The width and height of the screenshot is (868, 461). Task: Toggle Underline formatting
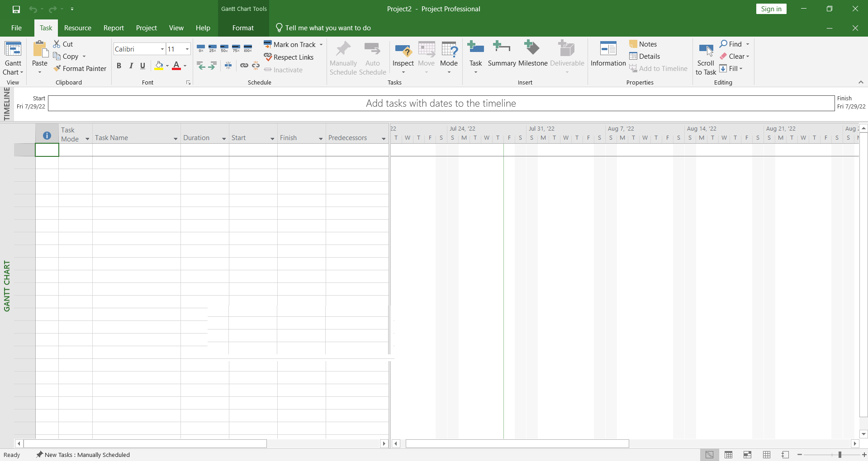click(143, 66)
